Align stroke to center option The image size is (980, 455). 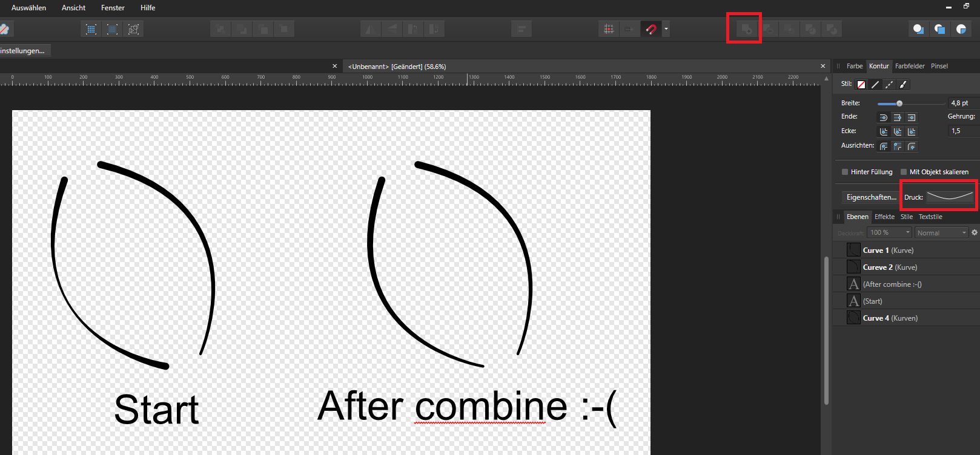[x=884, y=146]
